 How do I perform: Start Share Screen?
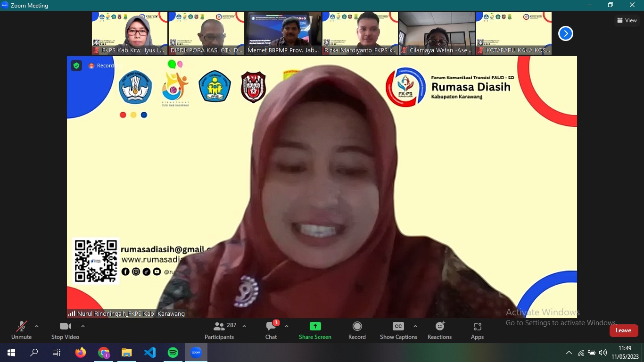coord(315,330)
